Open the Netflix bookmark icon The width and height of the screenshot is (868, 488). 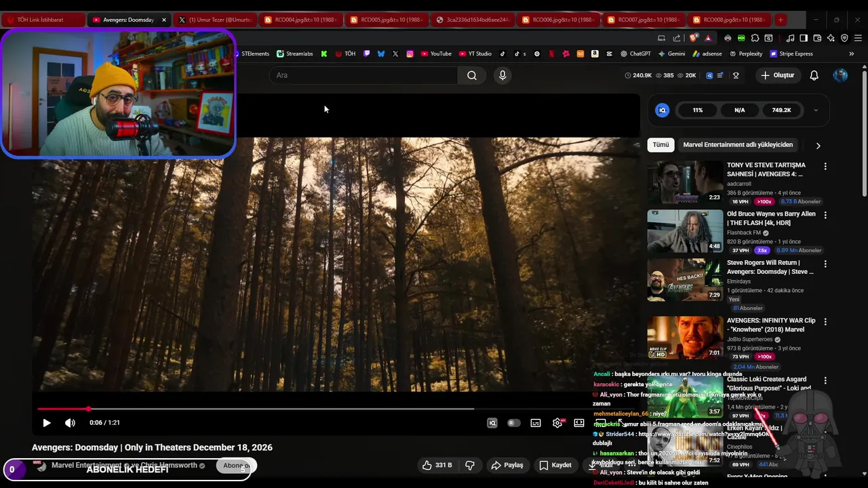(551, 54)
